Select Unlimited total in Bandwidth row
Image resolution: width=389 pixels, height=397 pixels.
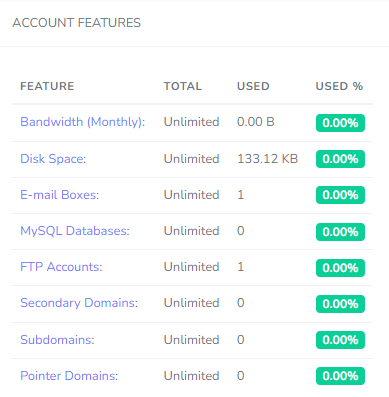191,122
